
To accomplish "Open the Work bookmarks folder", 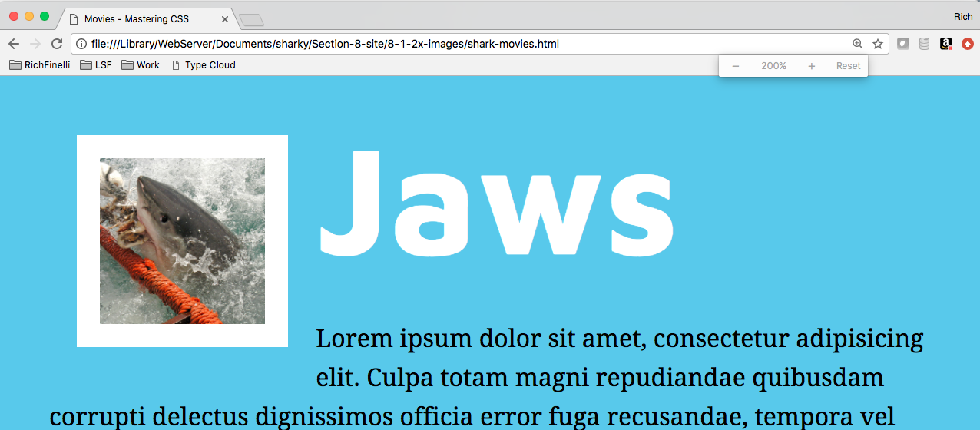I will (141, 65).
